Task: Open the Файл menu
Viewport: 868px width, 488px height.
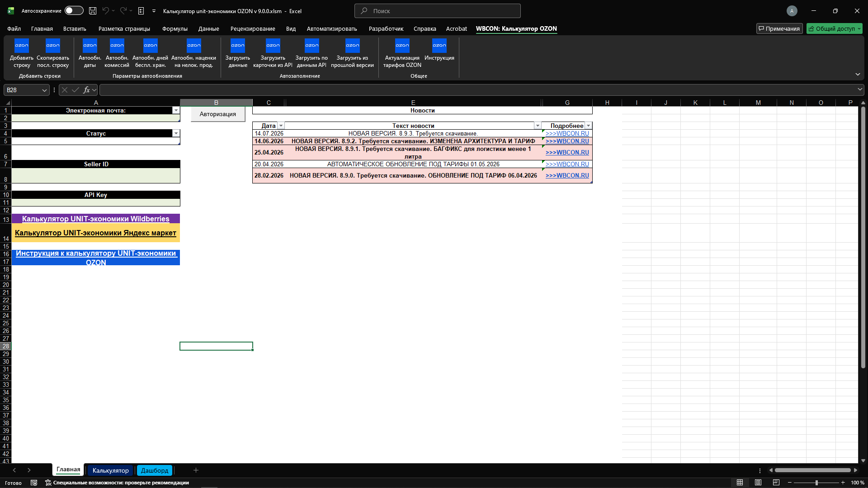Action: [x=14, y=28]
